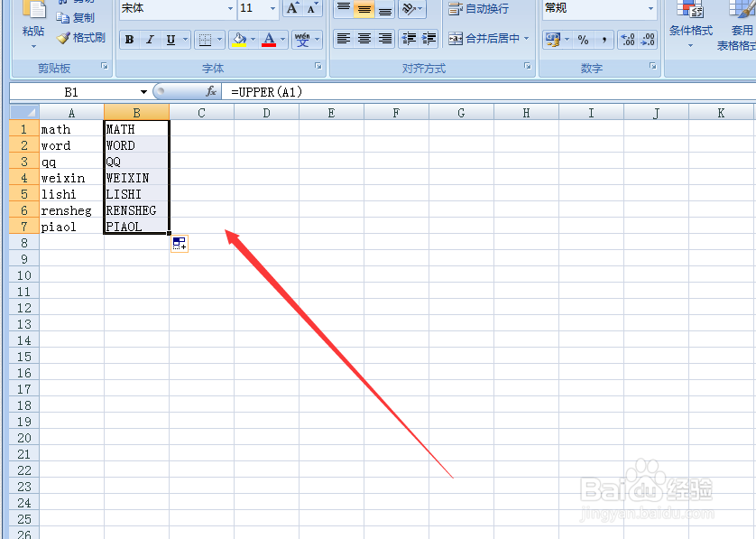The image size is (756, 539).
Task: Toggle Bold formatting
Action: [129, 40]
